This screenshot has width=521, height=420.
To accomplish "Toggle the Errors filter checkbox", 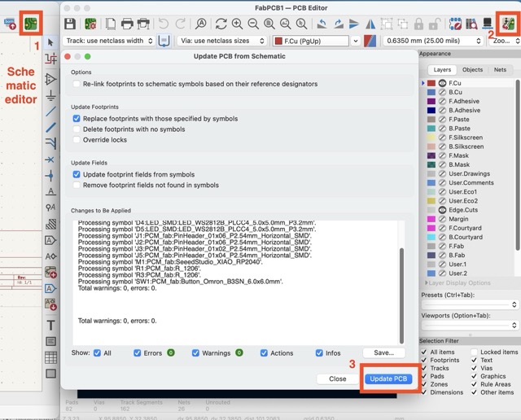I will [x=138, y=353].
